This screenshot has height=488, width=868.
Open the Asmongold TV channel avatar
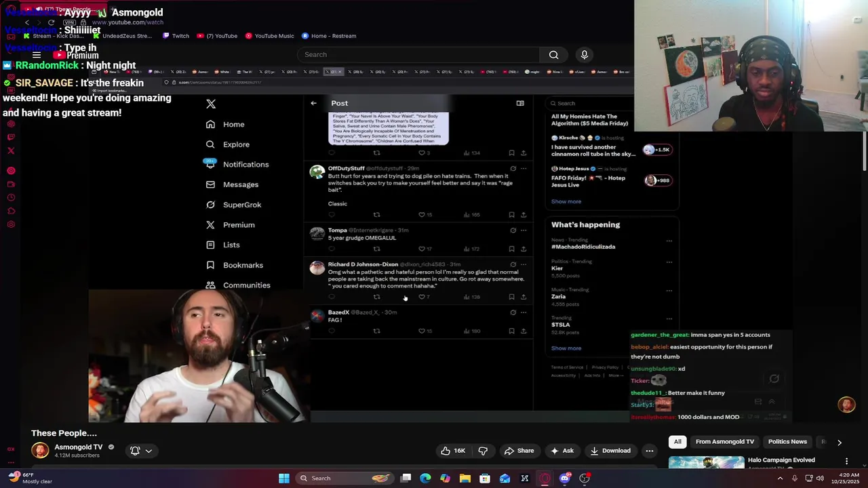40,451
